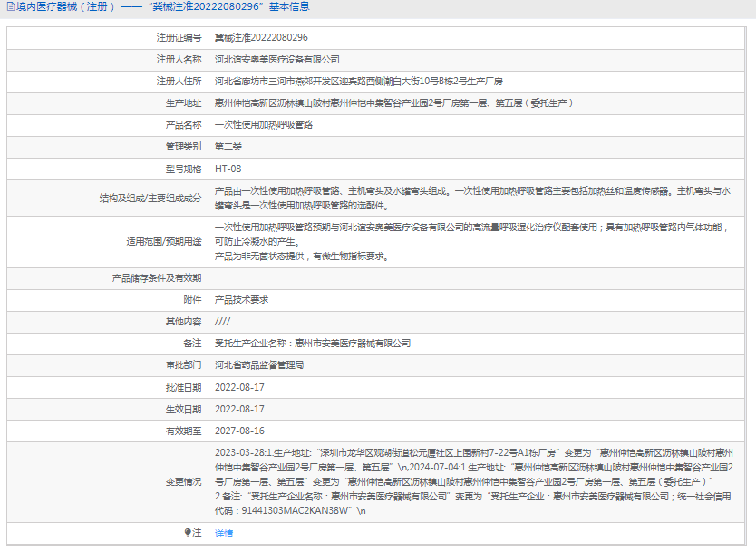756x552 pixels.
Task: Click the registrant address starting 河北省廊坊市
Action: (x=359, y=81)
